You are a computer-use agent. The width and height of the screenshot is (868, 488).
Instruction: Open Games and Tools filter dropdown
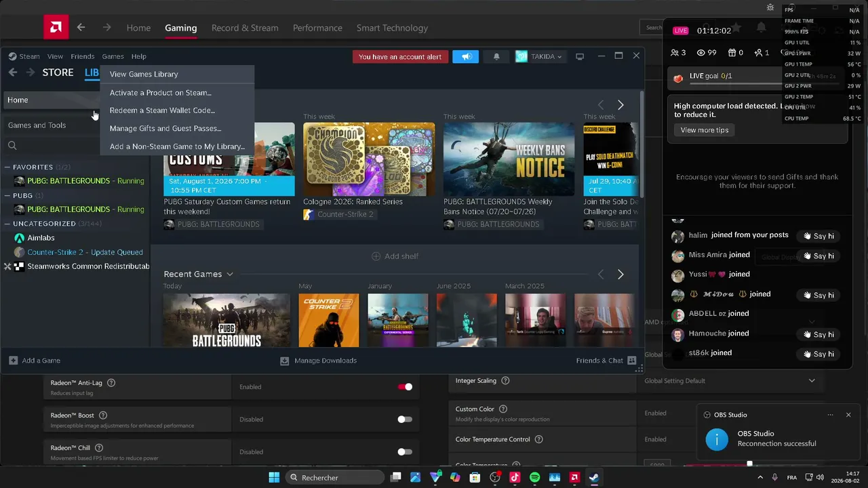pyautogui.click(x=52, y=125)
